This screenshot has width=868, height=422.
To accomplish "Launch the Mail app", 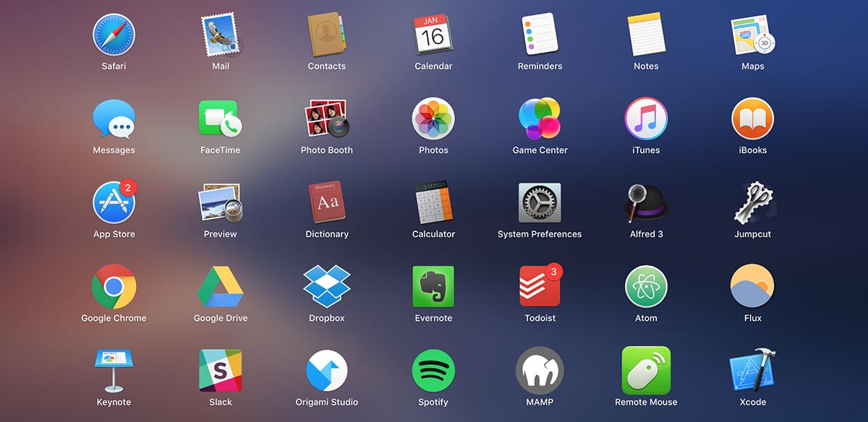I will pyautogui.click(x=221, y=35).
